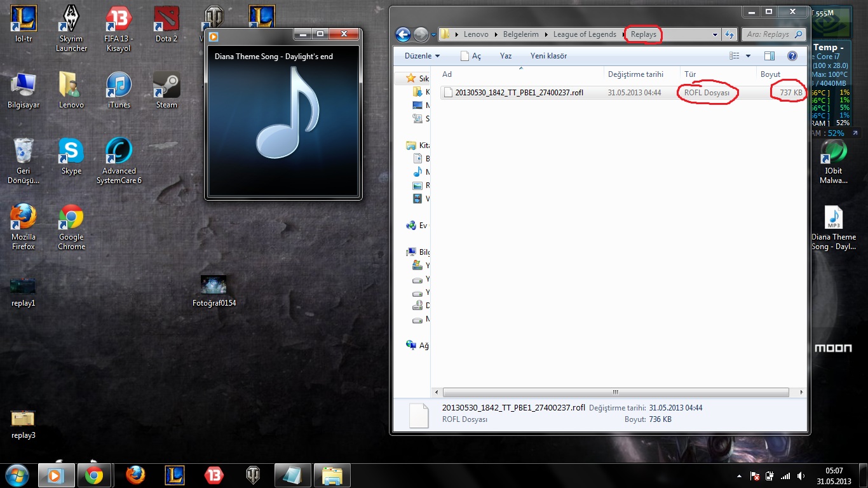Click the power plug tray icon
Viewport: 868px width, 488px height.
pos(770,475)
